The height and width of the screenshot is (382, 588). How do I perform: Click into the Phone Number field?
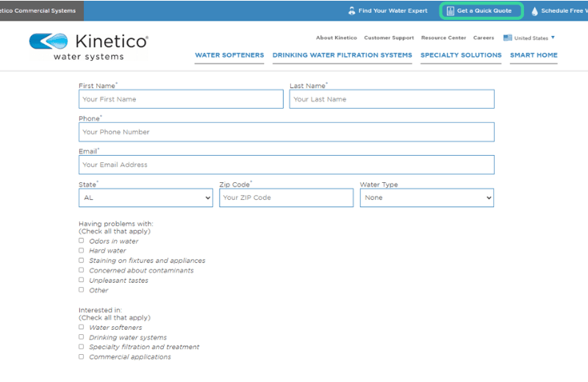click(x=286, y=132)
